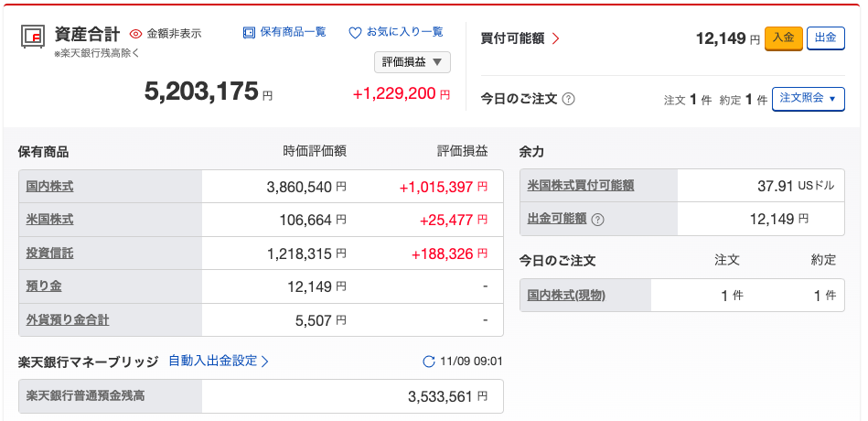Open 出金可能額 link
This screenshot has width=868, height=421.
click(556, 219)
